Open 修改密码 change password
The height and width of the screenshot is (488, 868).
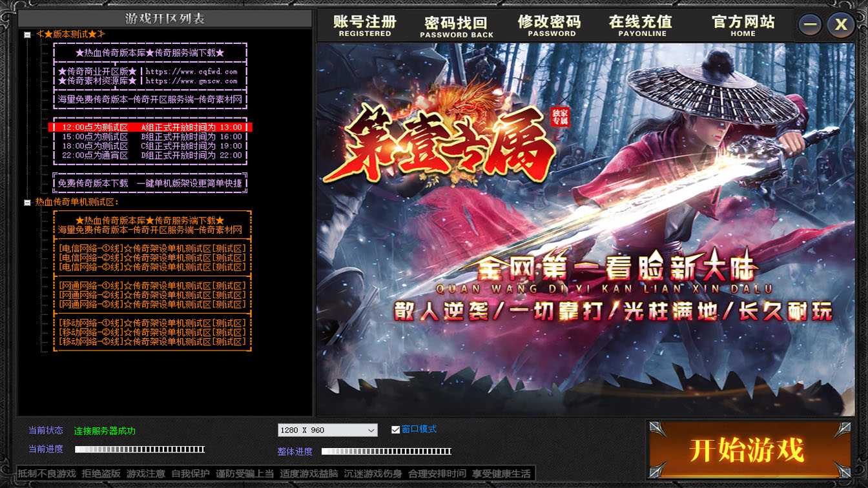[549, 26]
